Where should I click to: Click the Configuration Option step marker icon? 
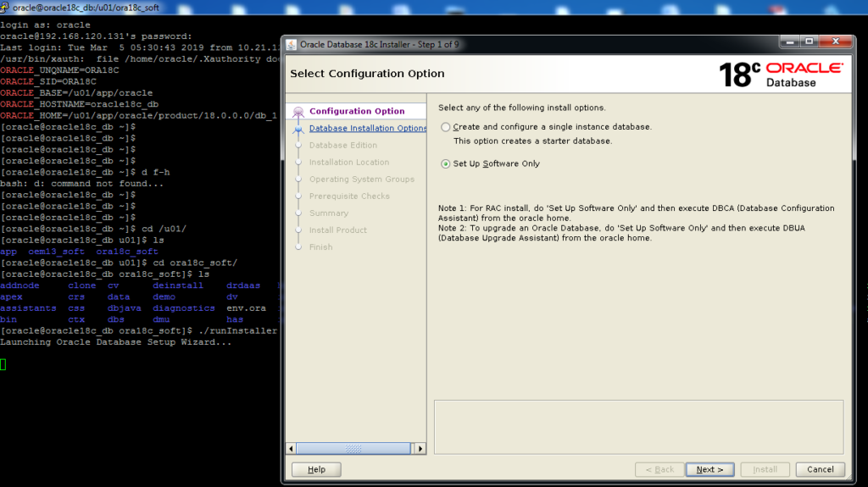[x=298, y=112]
